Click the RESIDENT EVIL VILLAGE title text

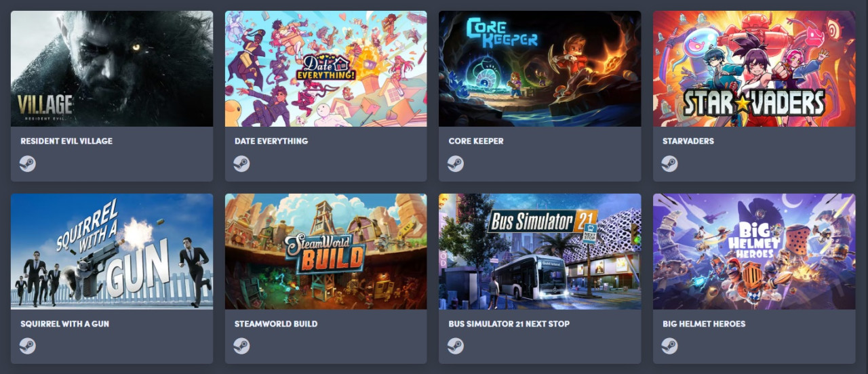tap(66, 141)
